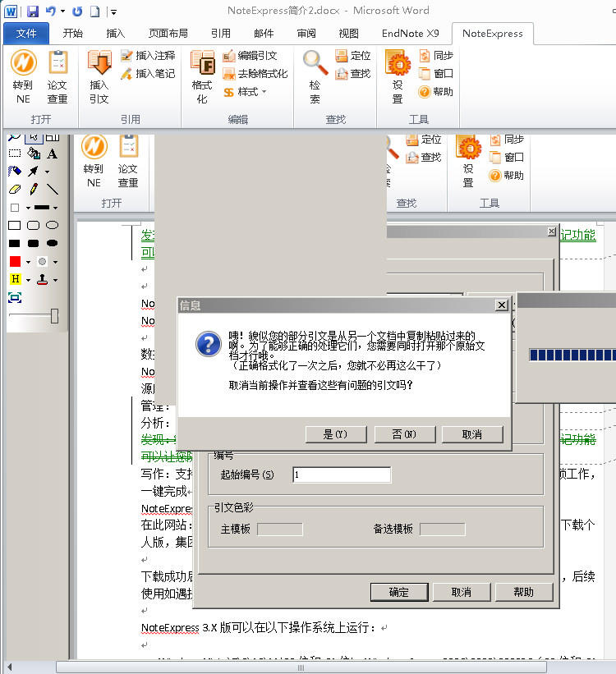The image size is (616, 674).
Task: Switch to the 开始 ribbon tab
Action: pos(73,33)
